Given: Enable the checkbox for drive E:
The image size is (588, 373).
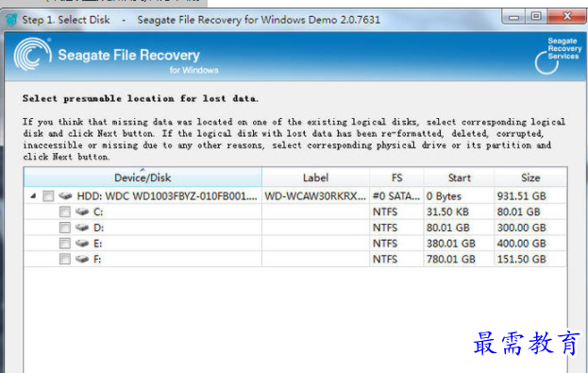Looking at the screenshot, I should click(65, 244).
